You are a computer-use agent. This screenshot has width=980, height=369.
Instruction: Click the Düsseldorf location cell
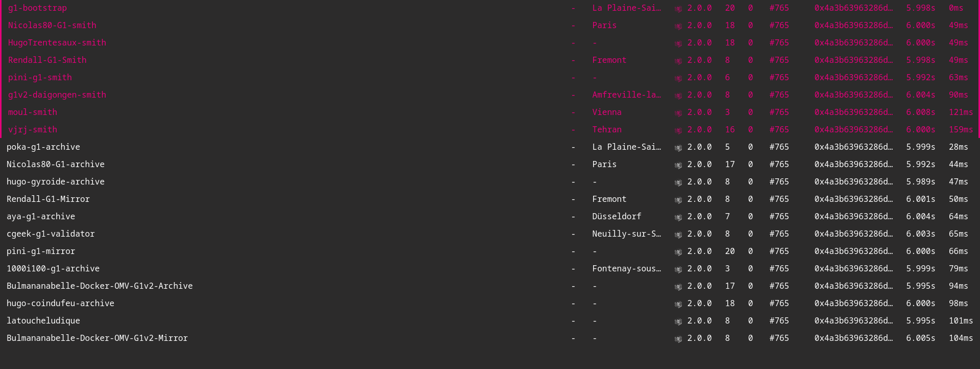pos(617,217)
